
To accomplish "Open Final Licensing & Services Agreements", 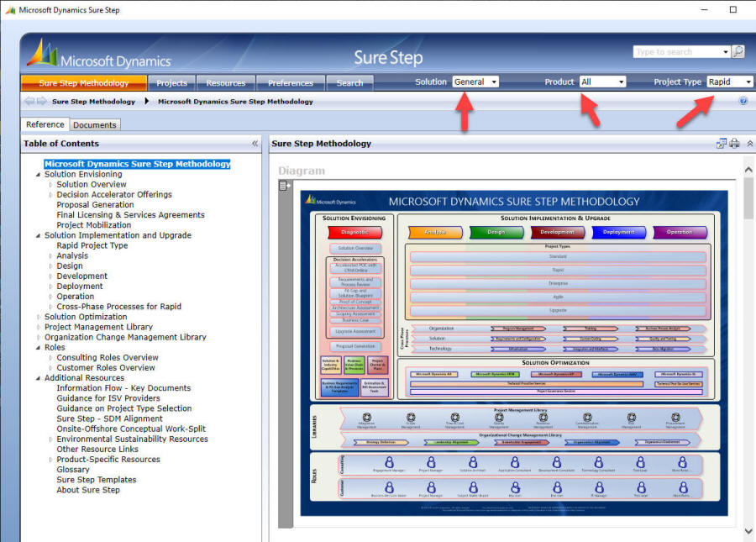I will (131, 214).
